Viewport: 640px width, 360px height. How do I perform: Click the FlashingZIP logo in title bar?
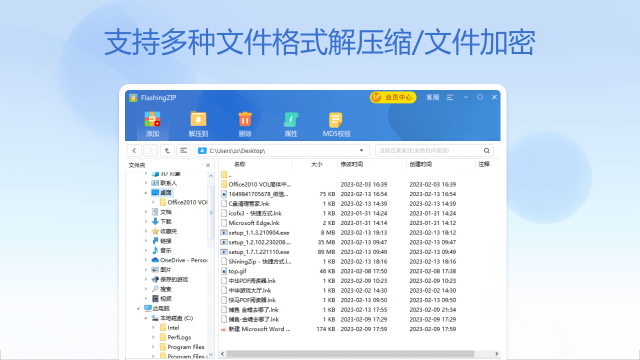point(133,98)
